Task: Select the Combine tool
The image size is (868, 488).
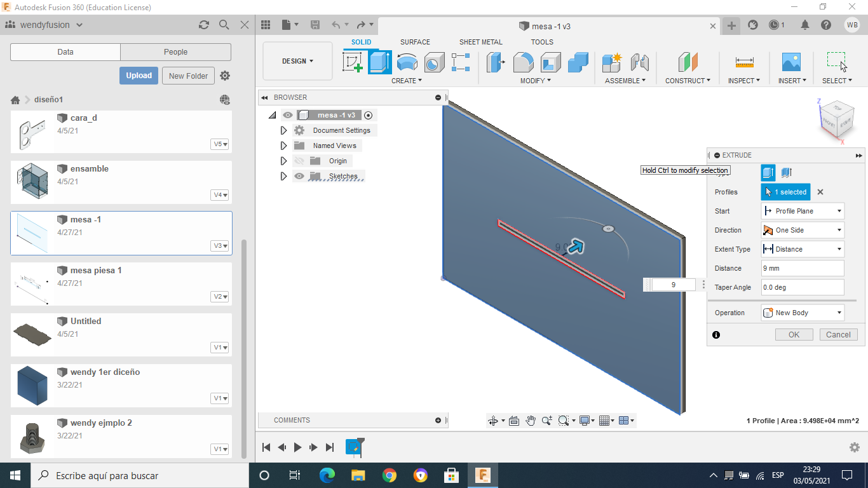Action: (x=578, y=62)
